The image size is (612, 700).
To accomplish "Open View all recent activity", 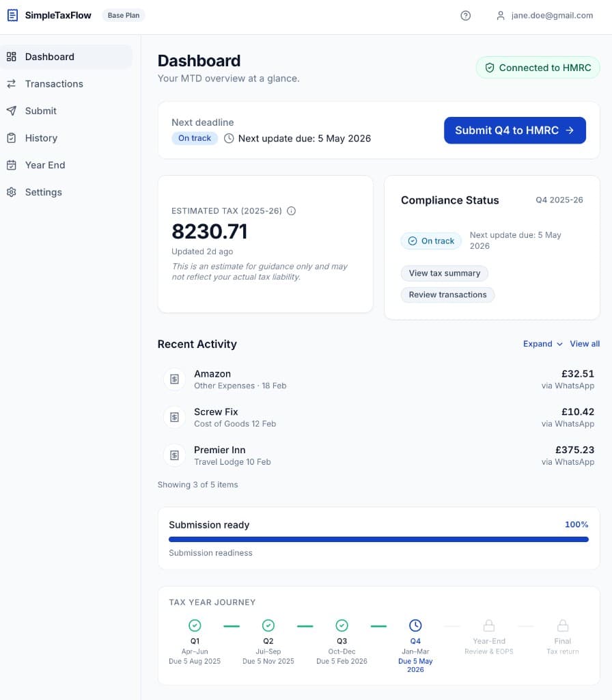I will [x=585, y=344].
